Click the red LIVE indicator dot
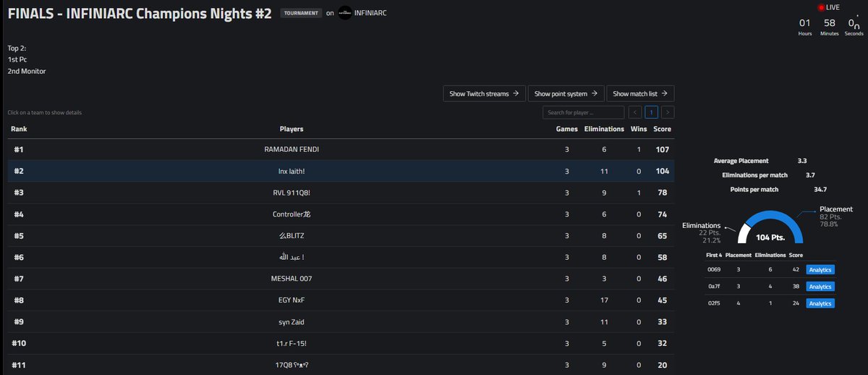Image resolution: width=868 pixels, height=375 pixels. tap(821, 7)
